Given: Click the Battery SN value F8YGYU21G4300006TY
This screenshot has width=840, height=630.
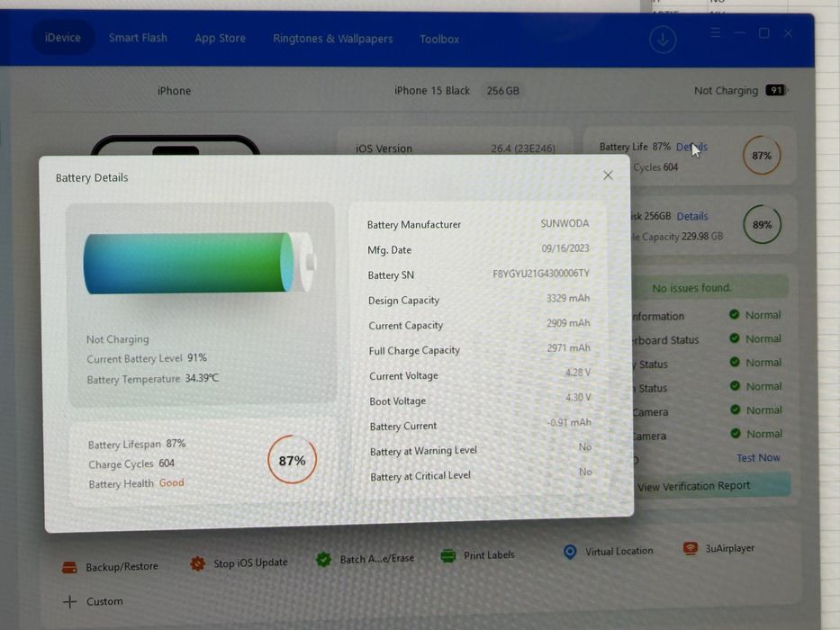Looking at the screenshot, I should (x=540, y=274).
